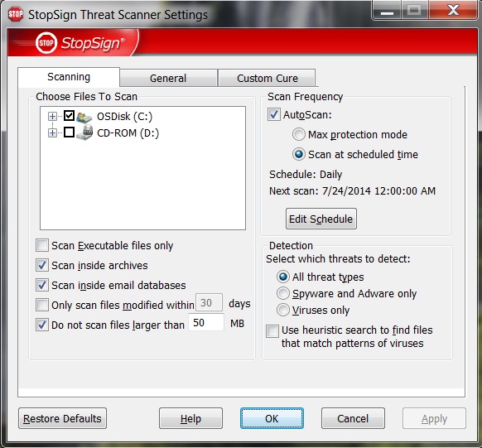
Task: Click the maximize window button
Action: coord(414,11)
